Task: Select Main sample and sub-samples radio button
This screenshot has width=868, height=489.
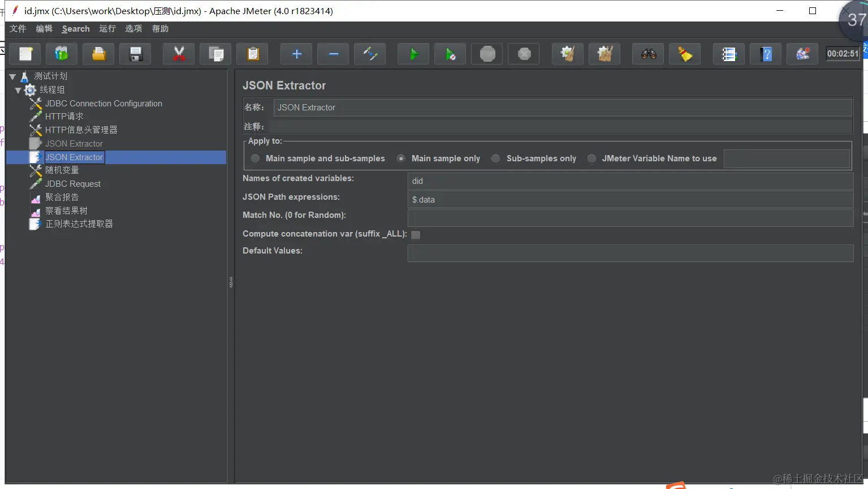Action: coord(256,158)
